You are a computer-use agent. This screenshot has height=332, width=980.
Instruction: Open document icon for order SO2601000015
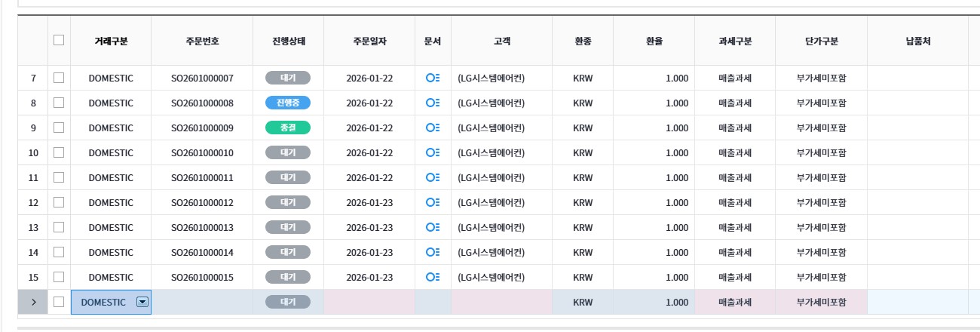pyautogui.click(x=433, y=277)
